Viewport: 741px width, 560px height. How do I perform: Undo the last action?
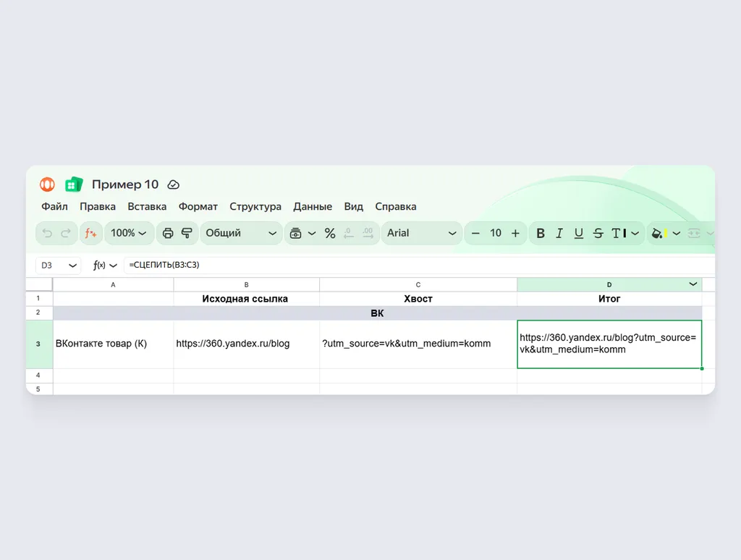pos(47,233)
